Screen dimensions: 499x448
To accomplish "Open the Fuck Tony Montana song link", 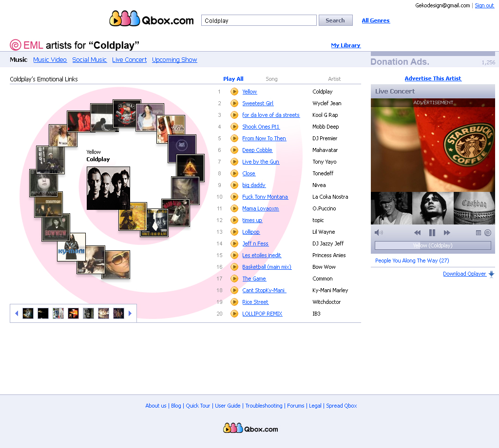I will [265, 197].
